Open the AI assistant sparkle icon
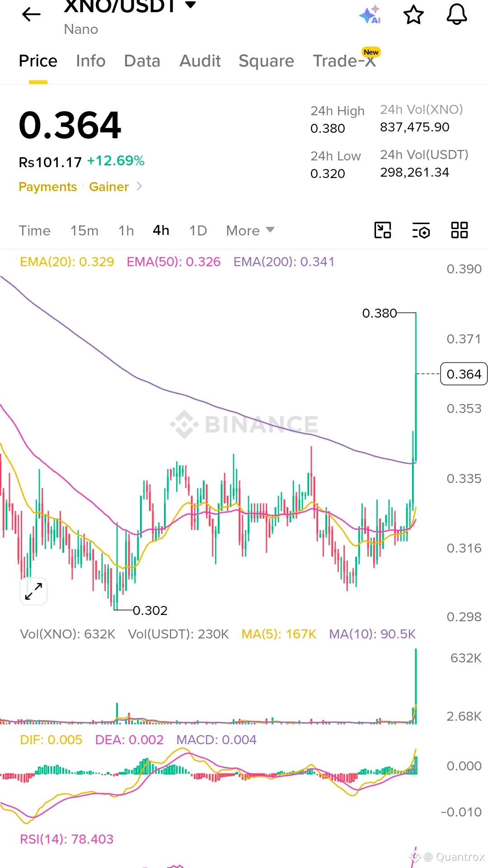 370,15
